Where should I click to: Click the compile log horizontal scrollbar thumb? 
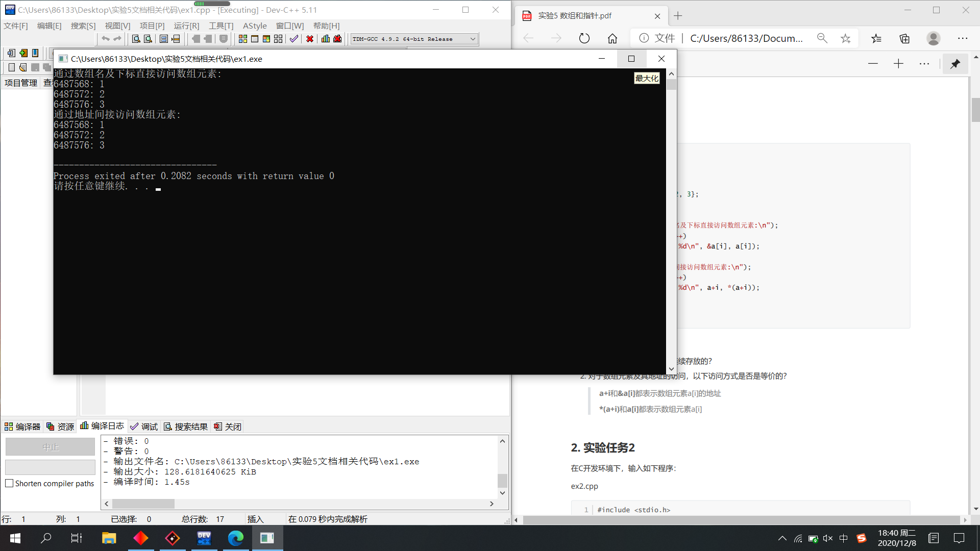pos(143,504)
